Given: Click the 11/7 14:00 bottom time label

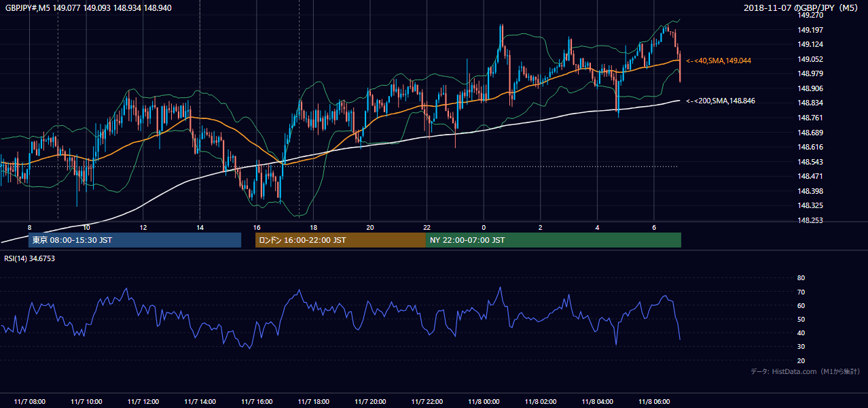Looking at the screenshot, I should [x=200, y=402].
